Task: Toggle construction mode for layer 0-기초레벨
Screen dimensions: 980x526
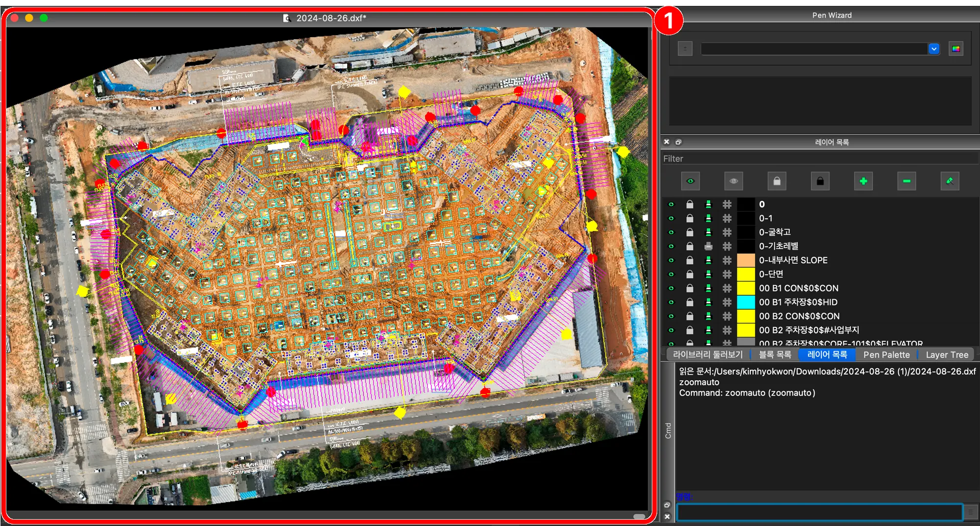Action: tap(727, 246)
